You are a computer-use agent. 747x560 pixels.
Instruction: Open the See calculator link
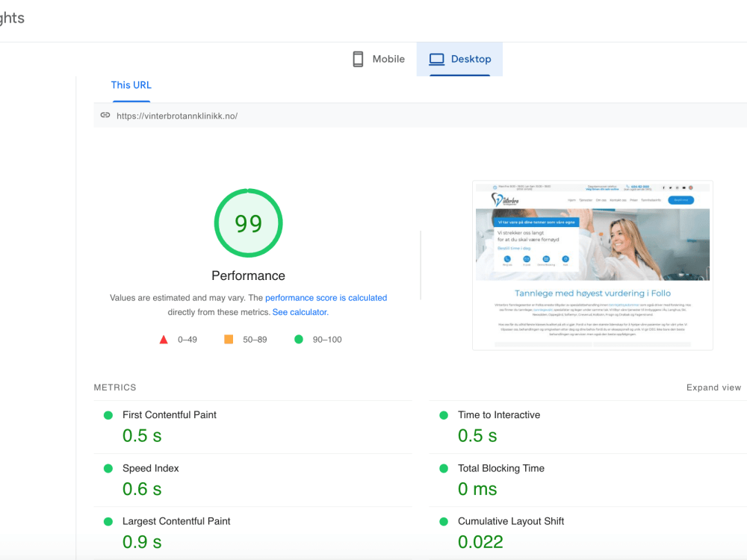point(300,312)
